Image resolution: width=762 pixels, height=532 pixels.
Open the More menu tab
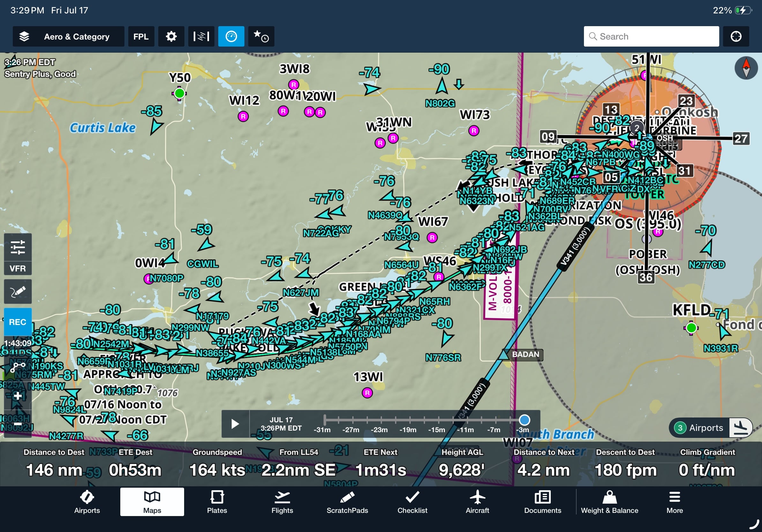click(x=675, y=502)
